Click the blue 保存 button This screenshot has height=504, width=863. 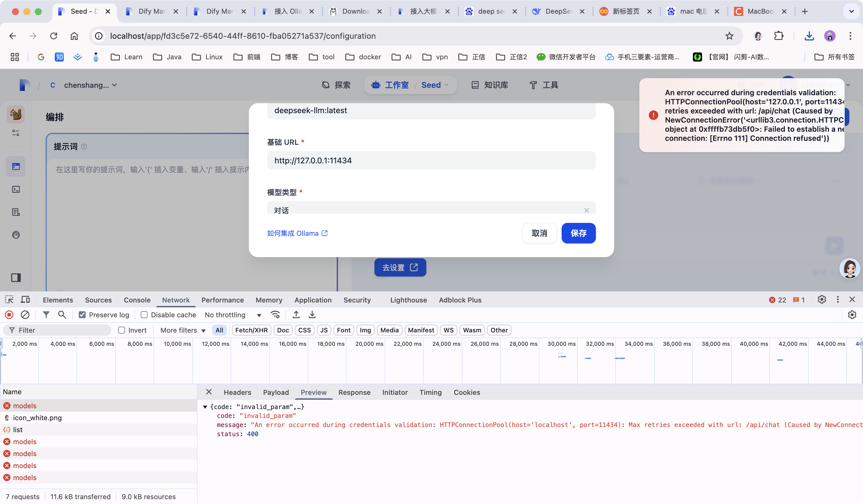(x=578, y=233)
